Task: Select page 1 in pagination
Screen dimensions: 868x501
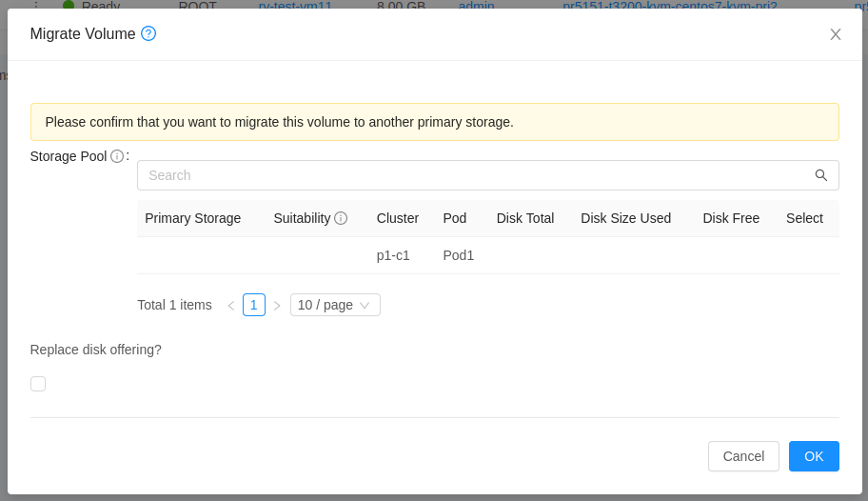Action: point(253,305)
